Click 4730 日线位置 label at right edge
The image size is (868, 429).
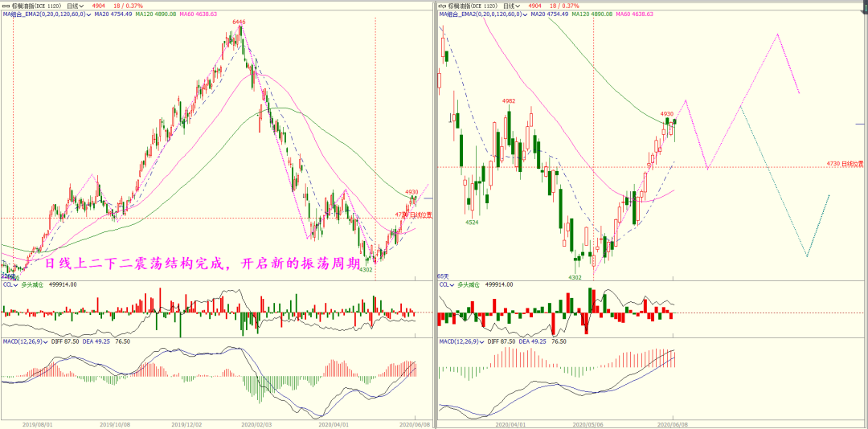pyautogui.click(x=845, y=164)
